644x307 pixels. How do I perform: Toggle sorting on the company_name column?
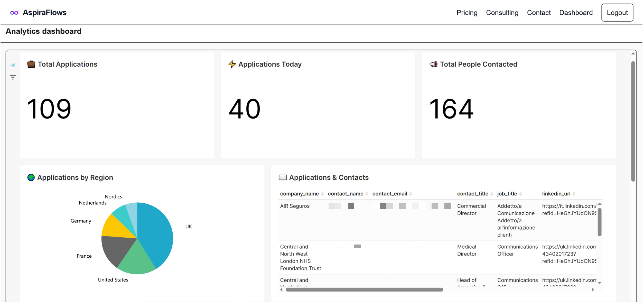point(322,194)
